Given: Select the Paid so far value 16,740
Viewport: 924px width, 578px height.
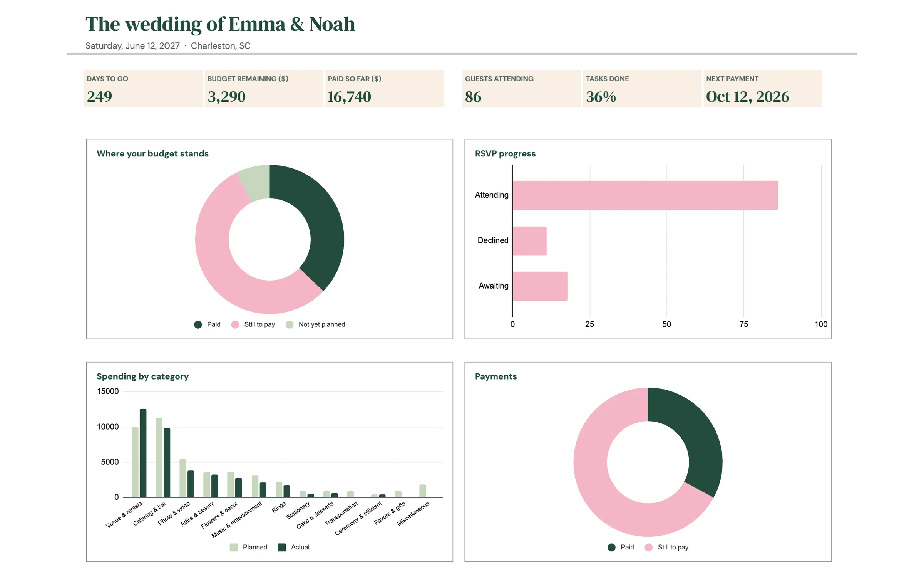Looking at the screenshot, I should pos(349,97).
